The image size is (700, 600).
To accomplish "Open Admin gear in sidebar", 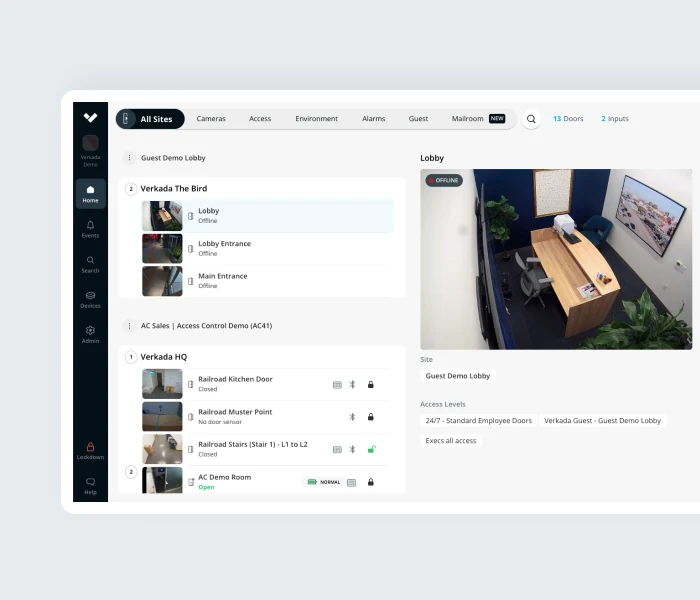I will [x=91, y=334].
